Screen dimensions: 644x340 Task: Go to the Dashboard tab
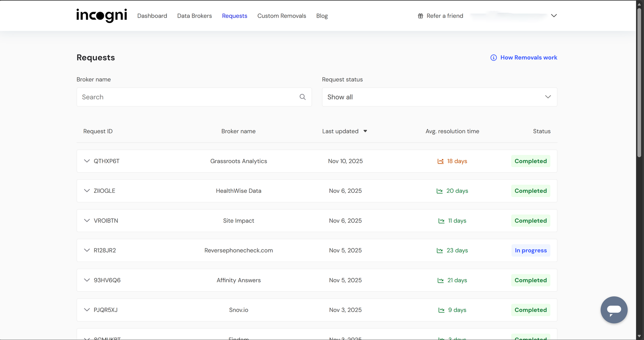coord(152,16)
